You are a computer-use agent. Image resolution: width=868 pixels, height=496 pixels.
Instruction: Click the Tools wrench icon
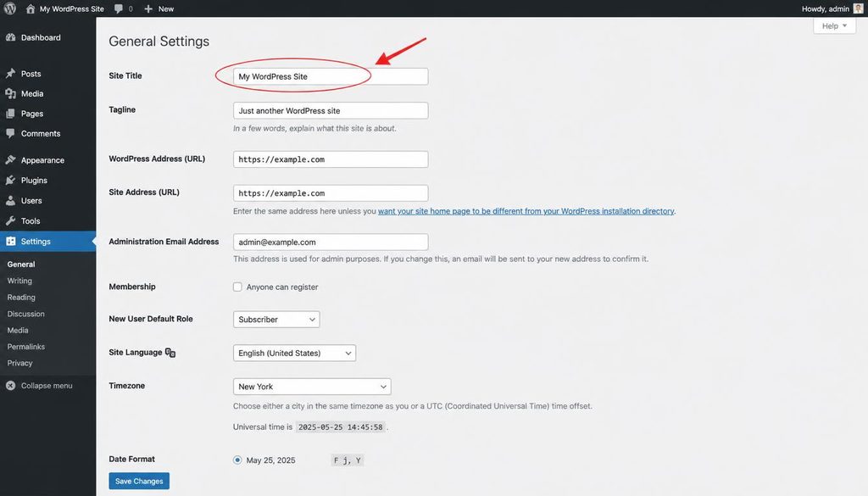tap(10, 220)
